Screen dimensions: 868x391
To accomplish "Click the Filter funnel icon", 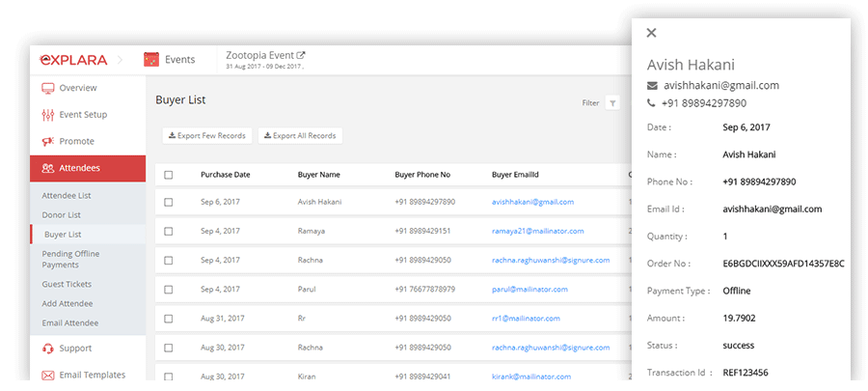I will 612,103.
